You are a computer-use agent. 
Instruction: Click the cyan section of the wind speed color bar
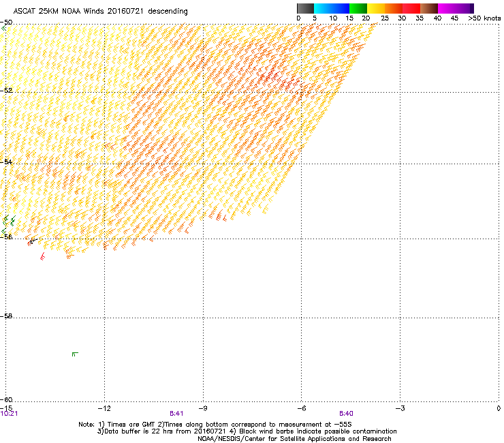click(x=323, y=8)
